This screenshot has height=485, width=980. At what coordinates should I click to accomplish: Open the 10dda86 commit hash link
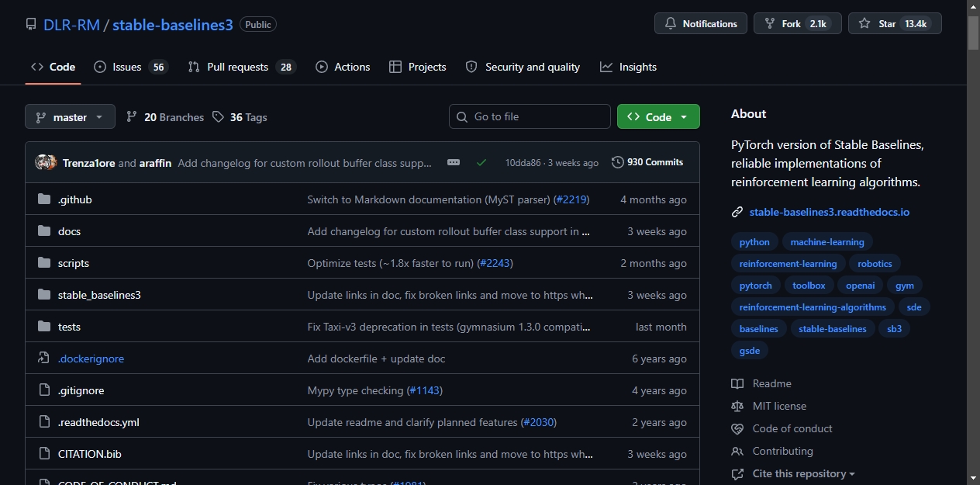pyautogui.click(x=523, y=163)
